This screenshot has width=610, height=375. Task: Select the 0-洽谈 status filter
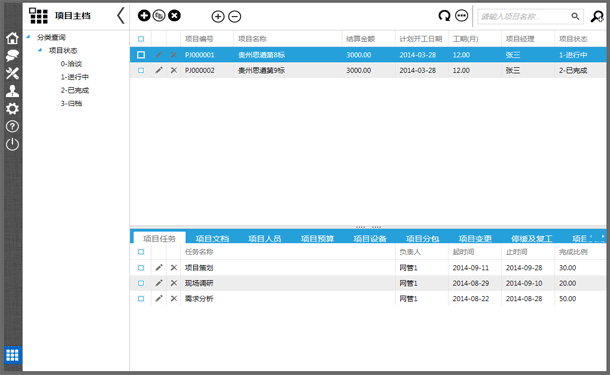71,64
